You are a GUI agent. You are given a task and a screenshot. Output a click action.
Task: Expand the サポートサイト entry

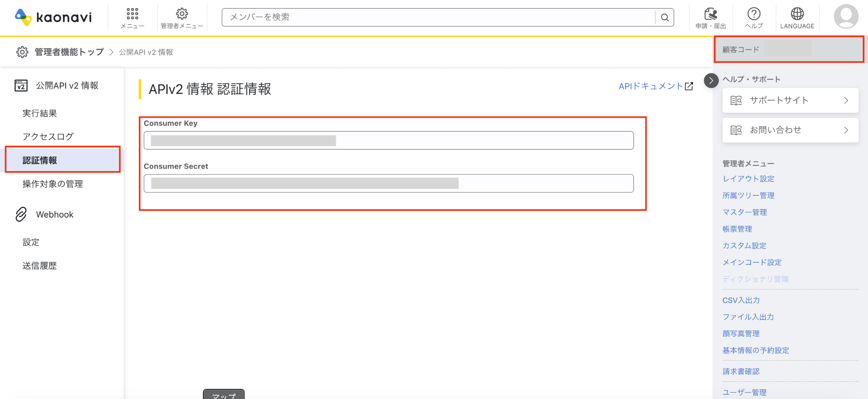(790, 100)
